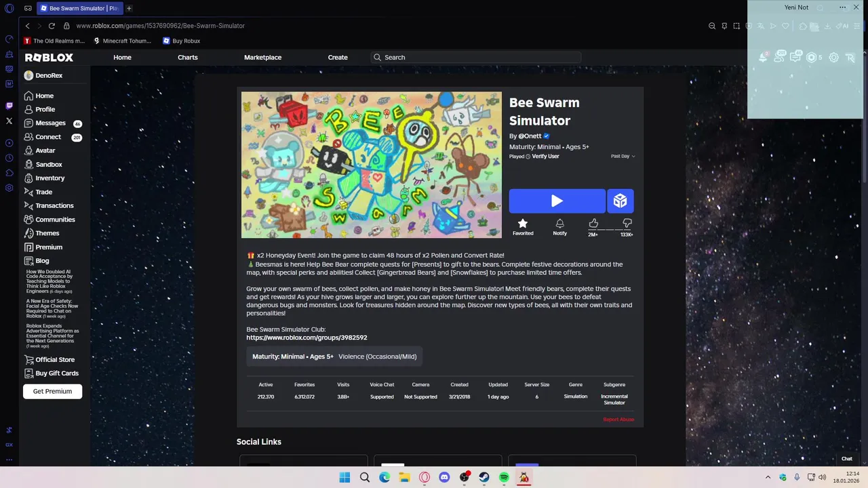
Task: Open Premium in the sidebar
Action: (x=43, y=247)
